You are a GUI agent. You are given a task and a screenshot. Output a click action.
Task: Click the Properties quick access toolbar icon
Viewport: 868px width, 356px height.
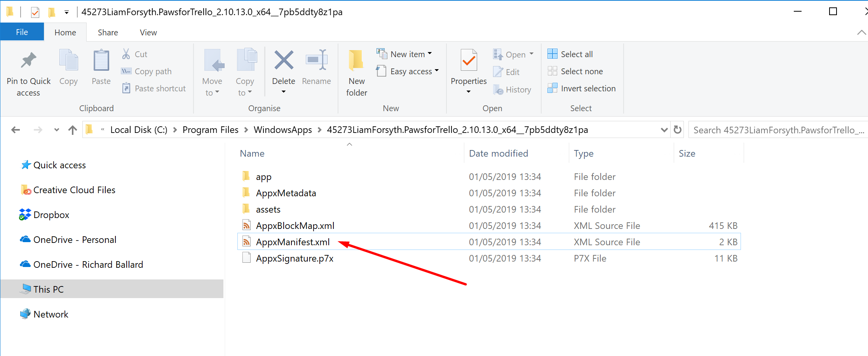point(35,12)
